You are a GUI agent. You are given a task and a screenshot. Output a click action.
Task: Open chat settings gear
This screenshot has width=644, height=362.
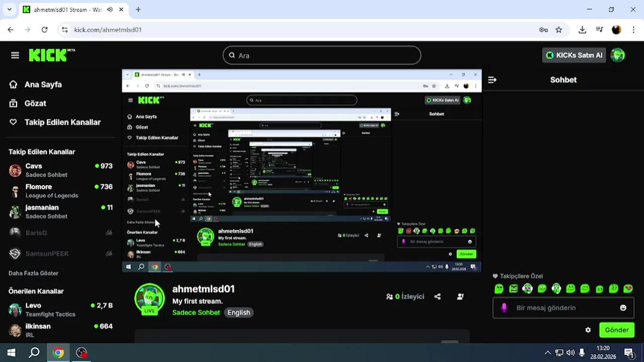coord(588,330)
